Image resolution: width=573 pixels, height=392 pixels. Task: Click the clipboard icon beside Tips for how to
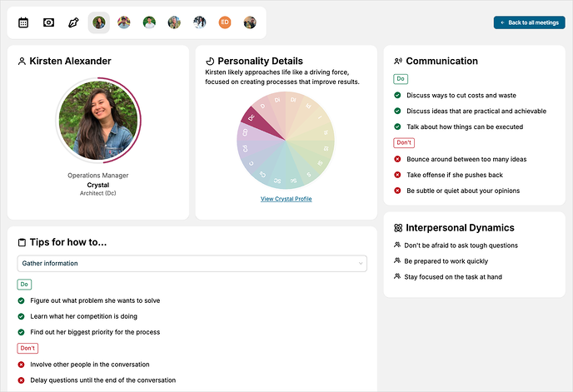tap(22, 242)
